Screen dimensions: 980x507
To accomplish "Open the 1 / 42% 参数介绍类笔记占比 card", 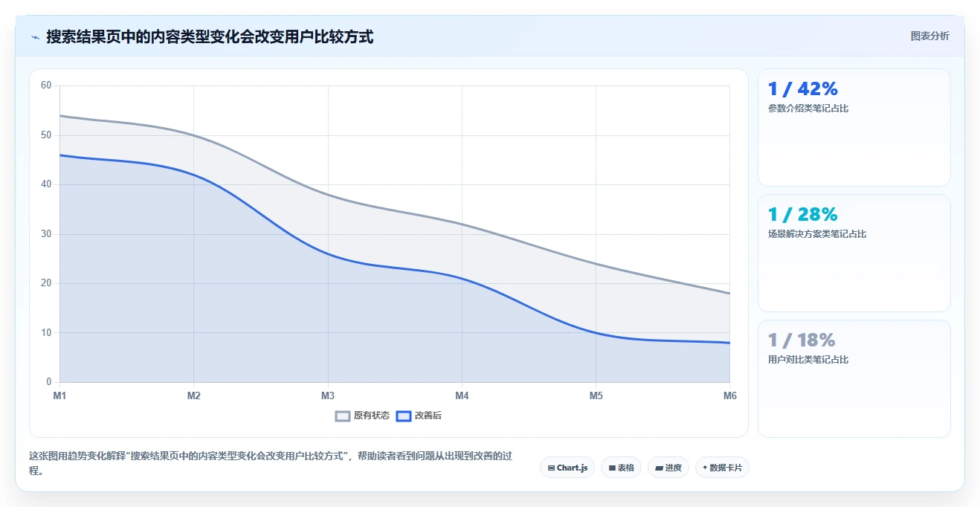I will tap(854, 127).
